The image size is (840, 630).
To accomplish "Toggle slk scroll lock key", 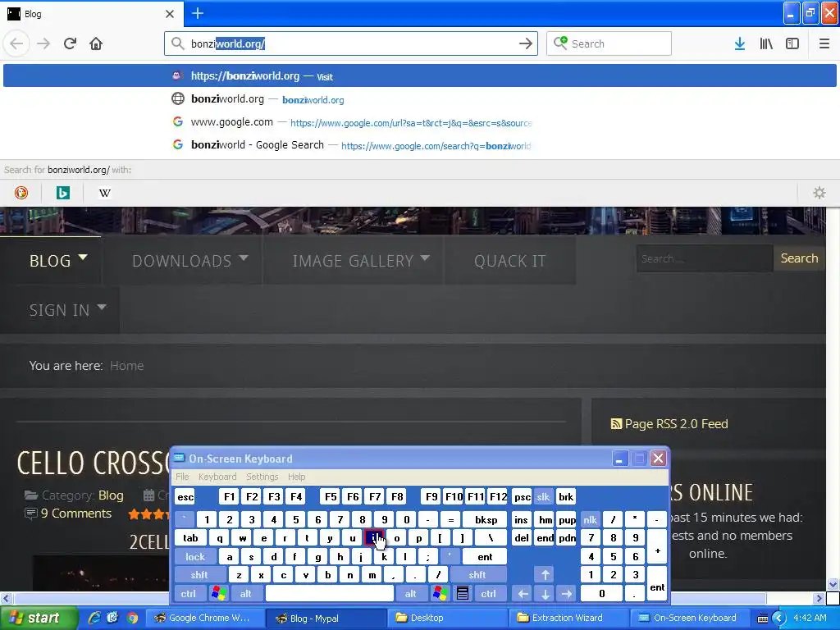I will pos(543,496).
